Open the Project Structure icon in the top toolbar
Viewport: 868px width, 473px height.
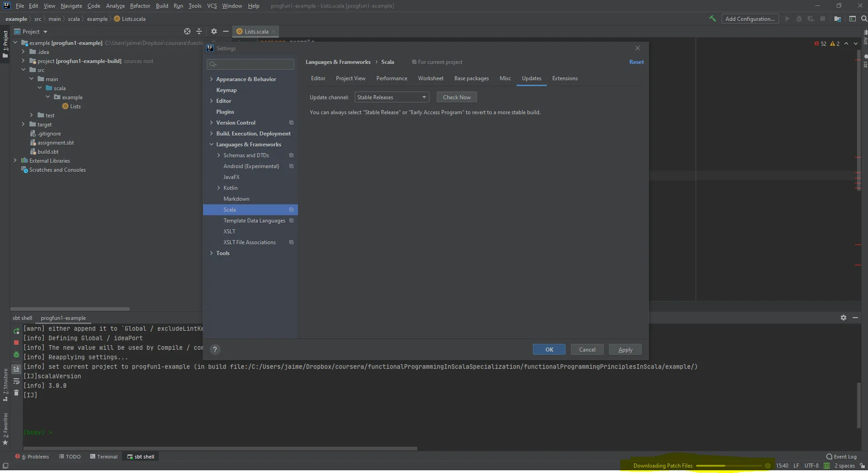[838, 19]
